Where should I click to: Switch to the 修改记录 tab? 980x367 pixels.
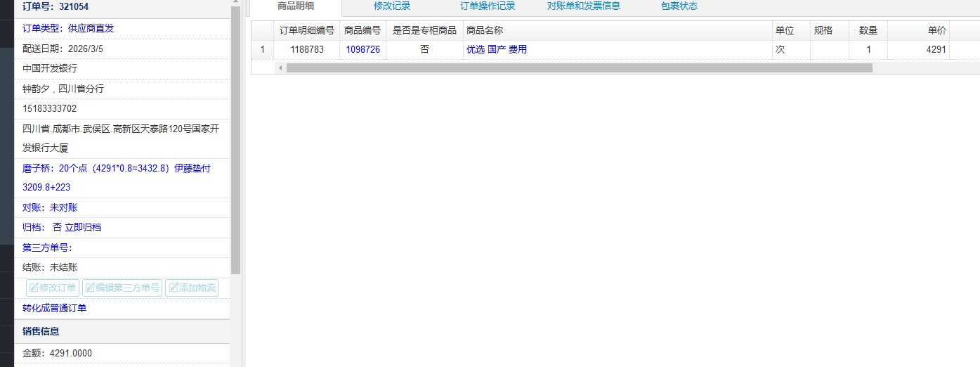(392, 6)
